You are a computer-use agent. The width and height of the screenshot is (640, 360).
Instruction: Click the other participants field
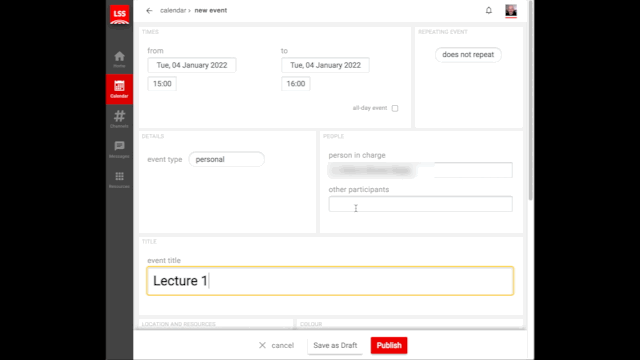point(420,204)
